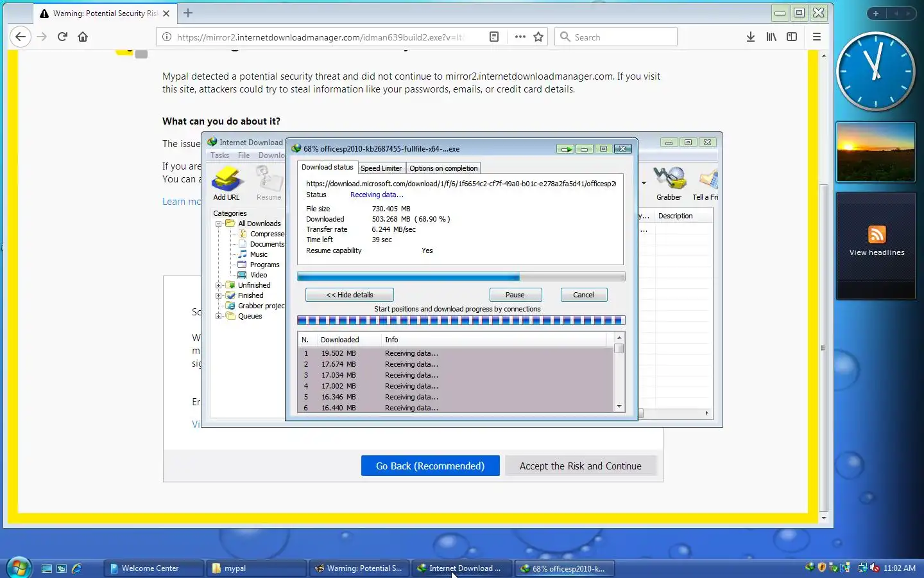Click the connections progress segments bar

[x=461, y=320]
